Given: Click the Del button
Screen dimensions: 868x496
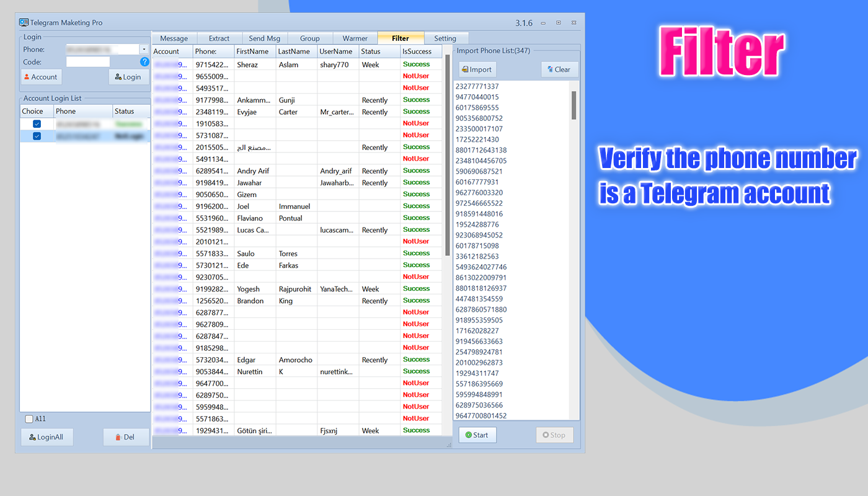Looking at the screenshot, I should [126, 437].
